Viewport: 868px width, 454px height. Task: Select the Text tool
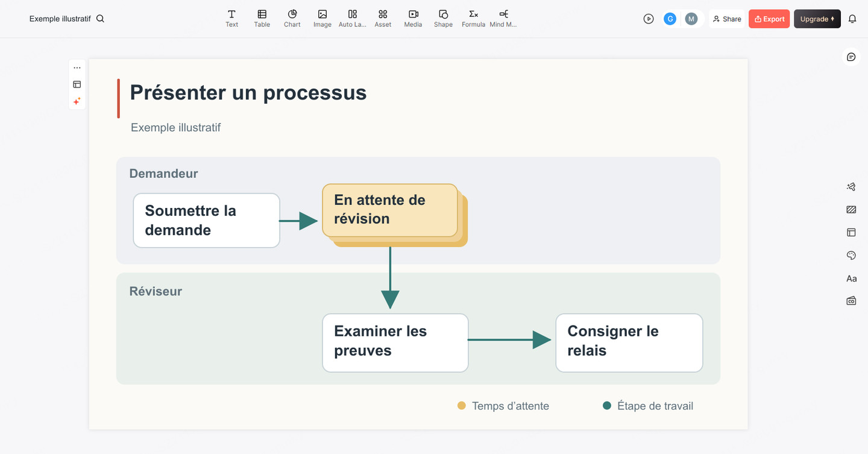[231, 18]
